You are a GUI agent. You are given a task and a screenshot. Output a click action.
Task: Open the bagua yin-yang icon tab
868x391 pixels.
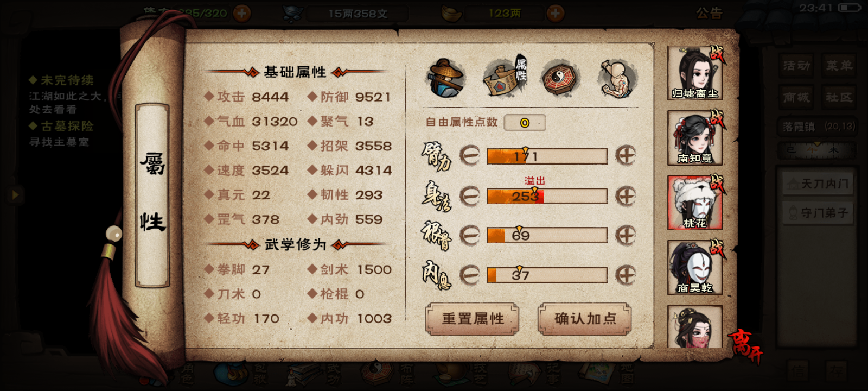560,79
